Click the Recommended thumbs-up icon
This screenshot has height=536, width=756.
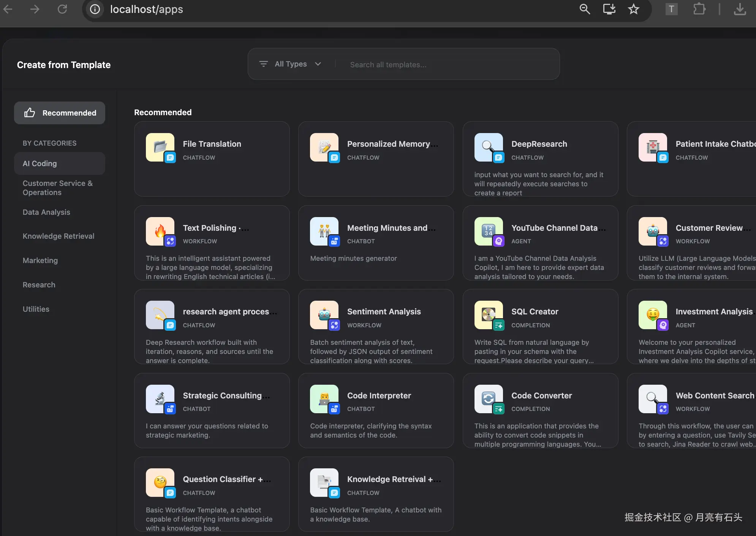30,113
